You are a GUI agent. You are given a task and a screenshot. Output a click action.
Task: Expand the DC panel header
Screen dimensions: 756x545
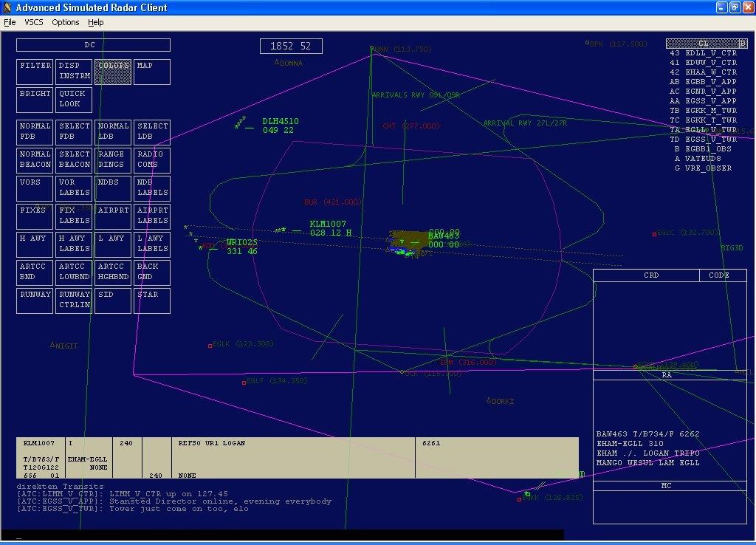(93, 45)
